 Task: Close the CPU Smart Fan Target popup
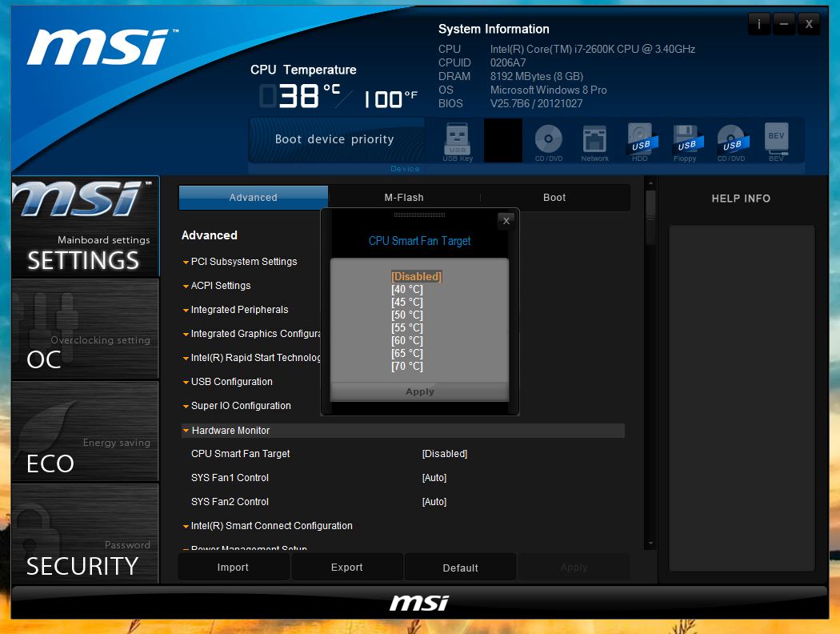click(506, 221)
